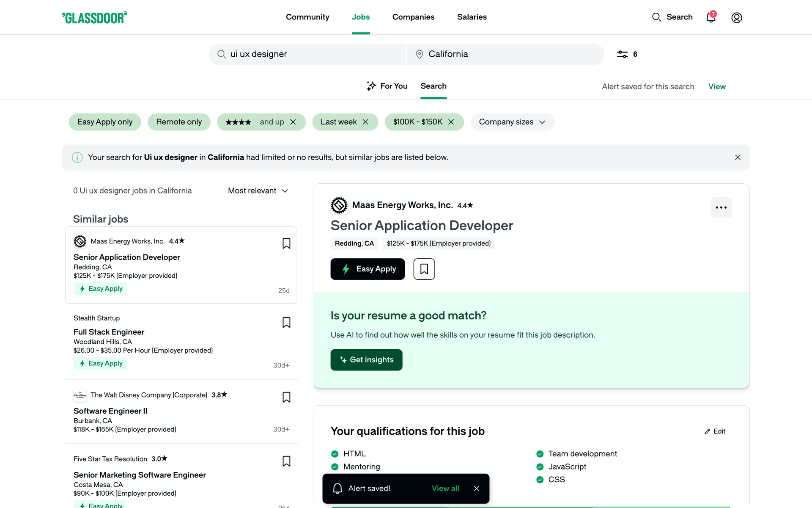Dismiss the limited results info banner
812x508 pixels.
click(738, 157)
